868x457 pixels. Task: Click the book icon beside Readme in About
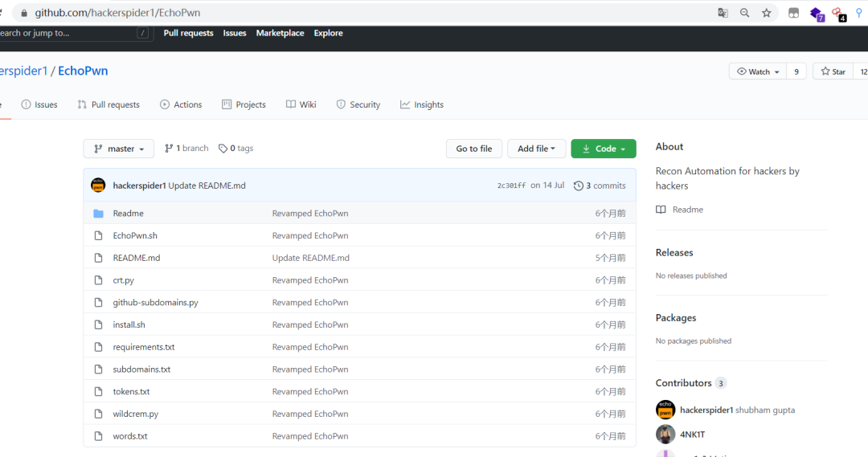coord(661,210)
